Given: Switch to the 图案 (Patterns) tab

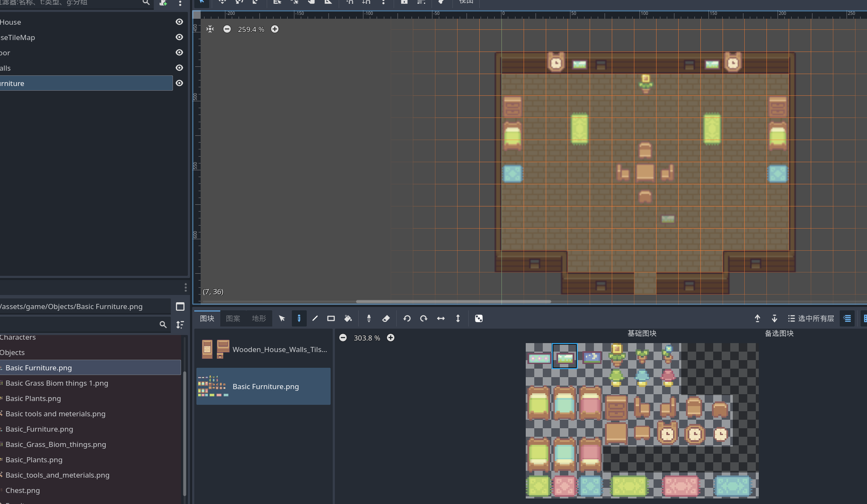Looking at the screenshot, I should click(233, 318).
